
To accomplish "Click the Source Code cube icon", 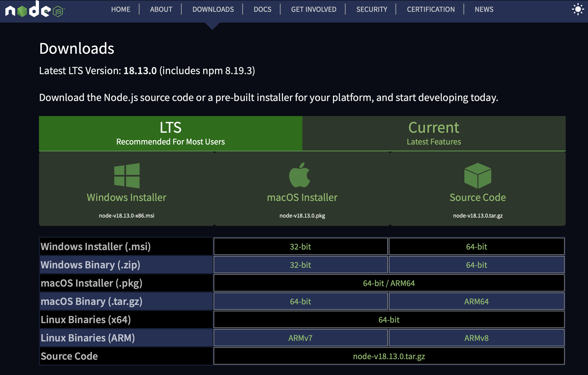I will click(x=478, y=176).
